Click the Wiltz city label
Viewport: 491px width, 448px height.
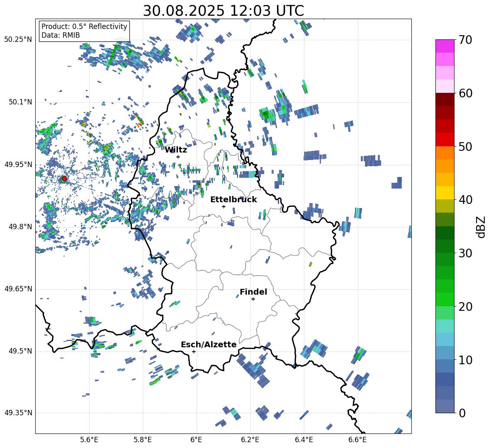176,150
